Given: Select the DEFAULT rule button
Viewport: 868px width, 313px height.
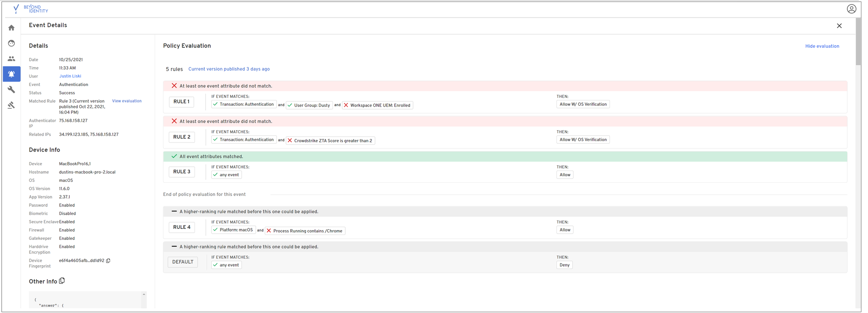Looking at the screenshot, I should click(x=183, y=262).
